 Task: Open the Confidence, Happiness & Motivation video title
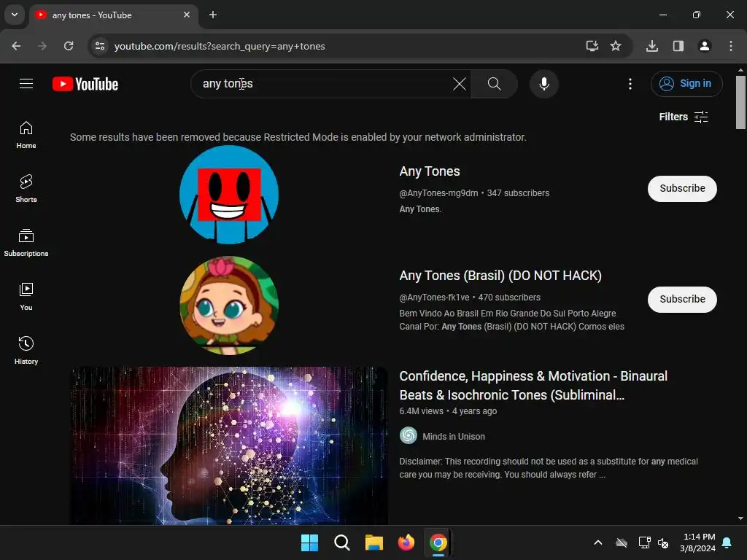(x=533, y=386)
